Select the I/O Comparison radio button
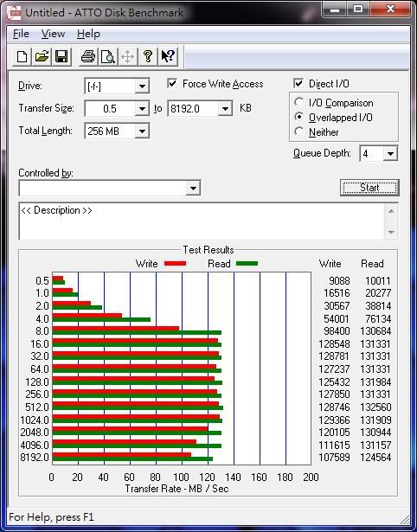The width and height of the screenshot is (417, 532). (x=299, y=102)
